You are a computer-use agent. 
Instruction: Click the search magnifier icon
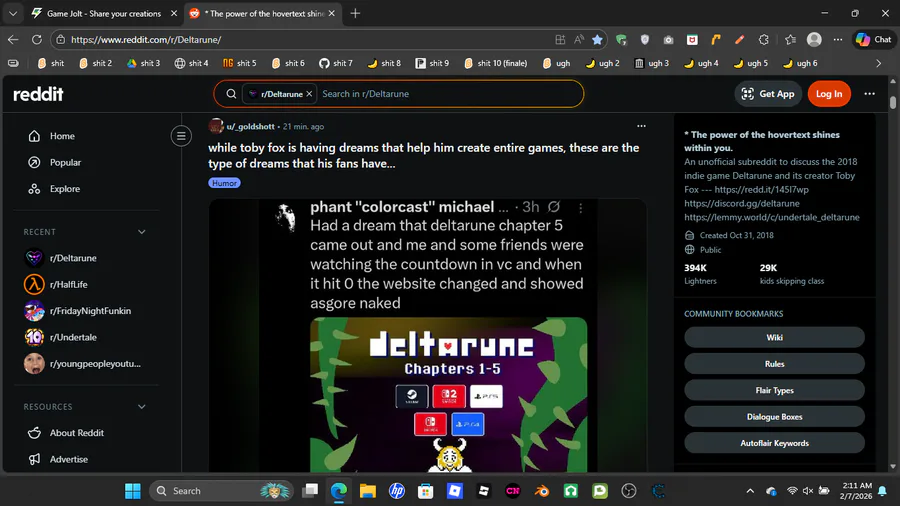pos(231,94)
